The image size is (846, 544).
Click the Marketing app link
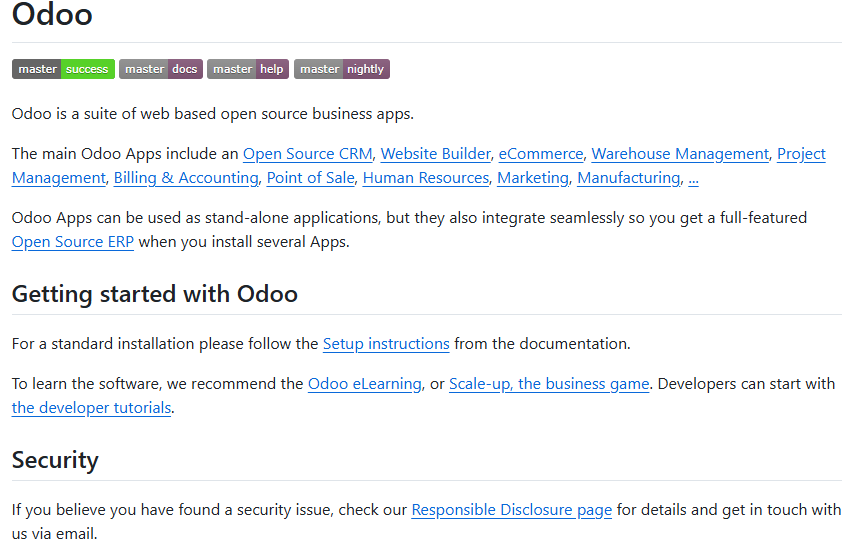click(532, 178)
